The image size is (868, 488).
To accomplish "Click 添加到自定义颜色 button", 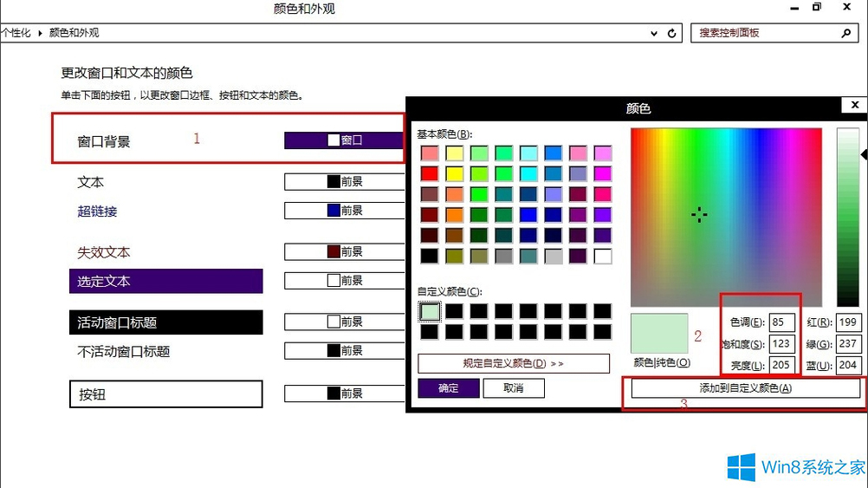I will click(x=745, y=388).
